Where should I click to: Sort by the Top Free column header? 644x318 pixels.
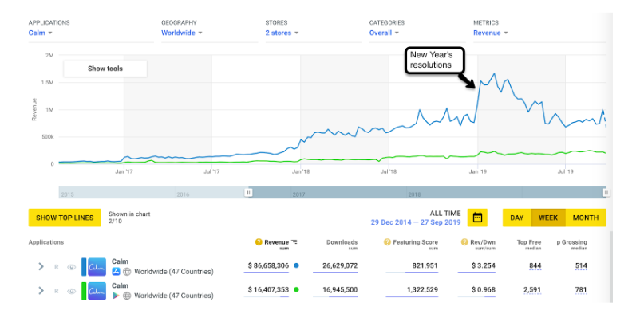click(529, 242)
